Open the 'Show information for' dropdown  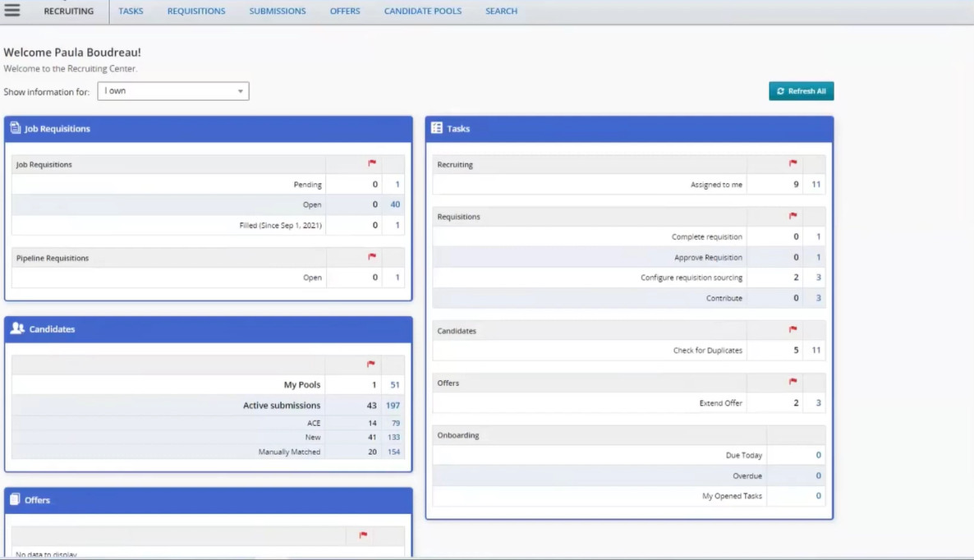click(172, 90)
